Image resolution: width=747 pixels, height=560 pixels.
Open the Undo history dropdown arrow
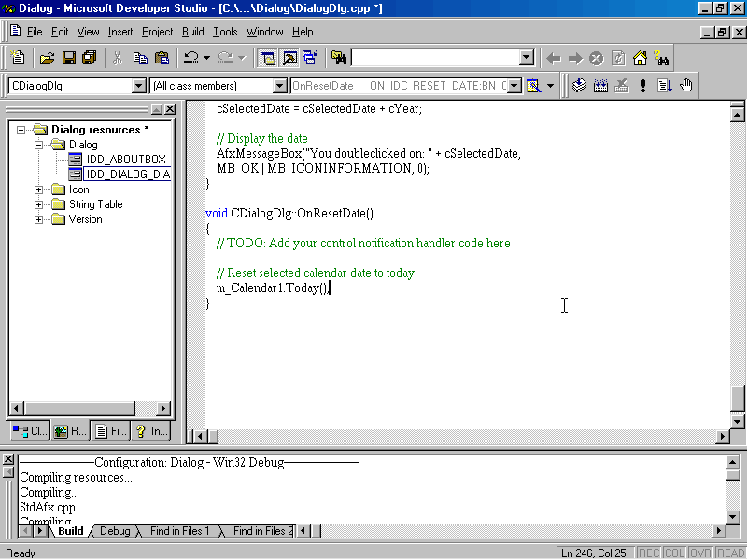[206, 58]
